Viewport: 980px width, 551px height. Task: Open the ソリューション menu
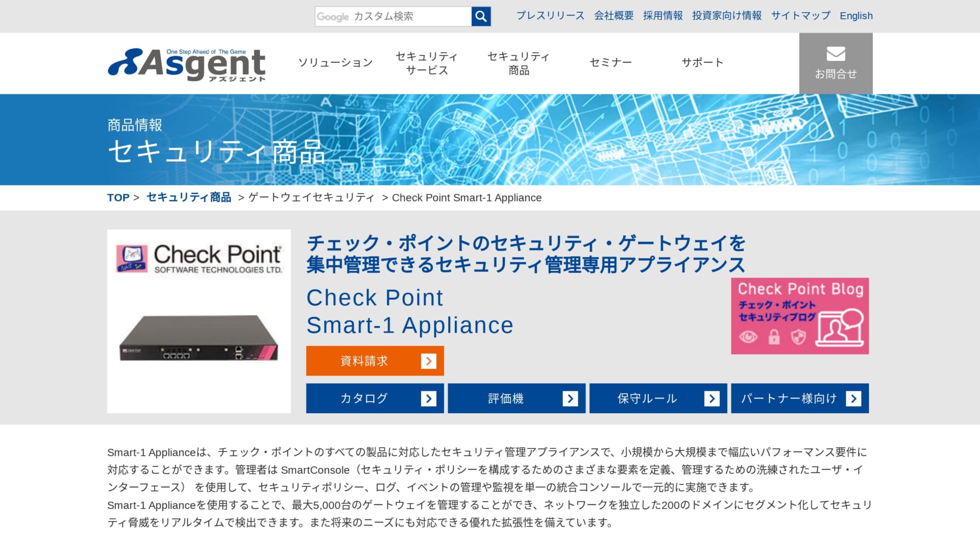tap(335, 63)
